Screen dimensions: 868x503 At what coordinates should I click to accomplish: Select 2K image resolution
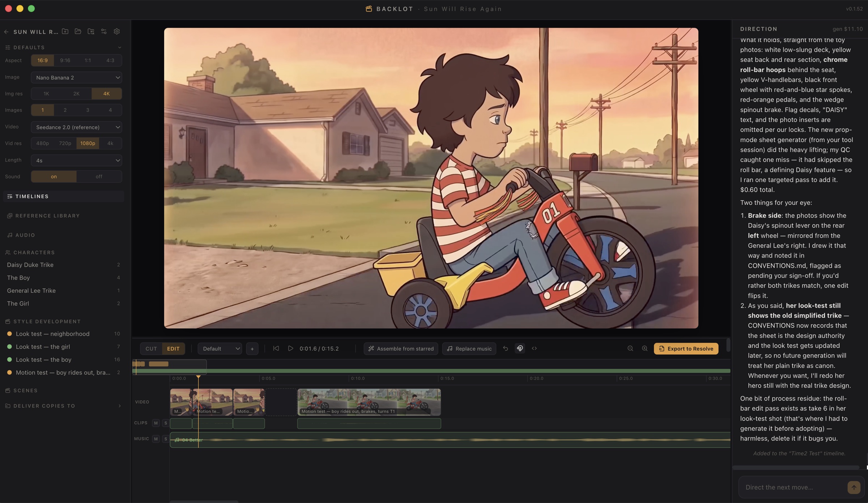[x=76, y=94]
